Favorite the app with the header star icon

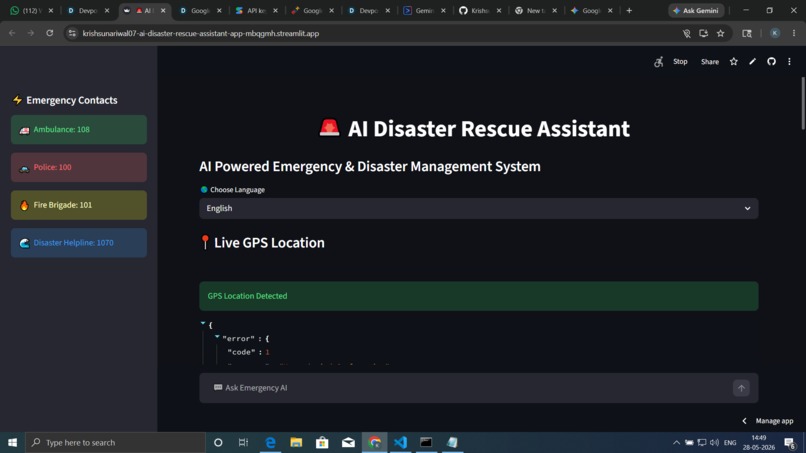click(x=734, y=62)
